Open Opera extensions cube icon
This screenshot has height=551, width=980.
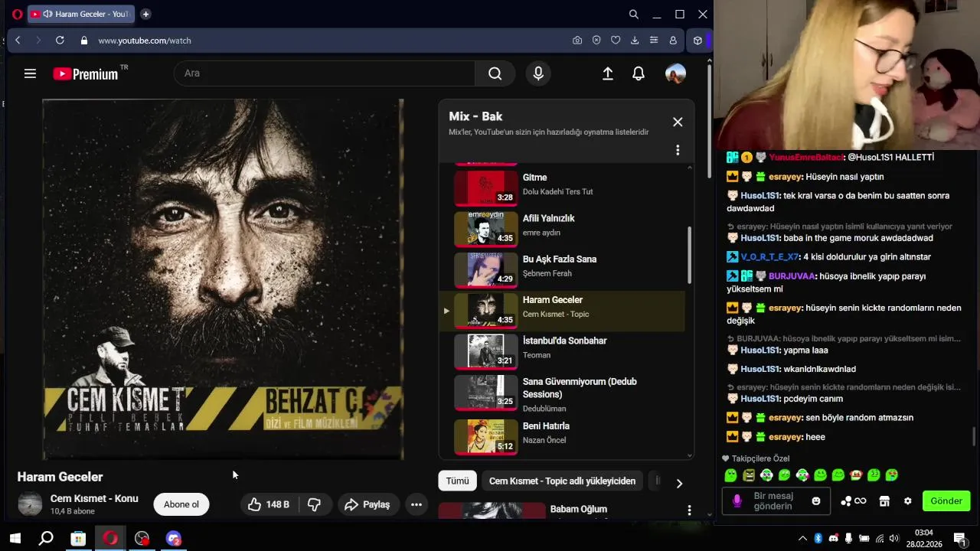click(697, 41)
